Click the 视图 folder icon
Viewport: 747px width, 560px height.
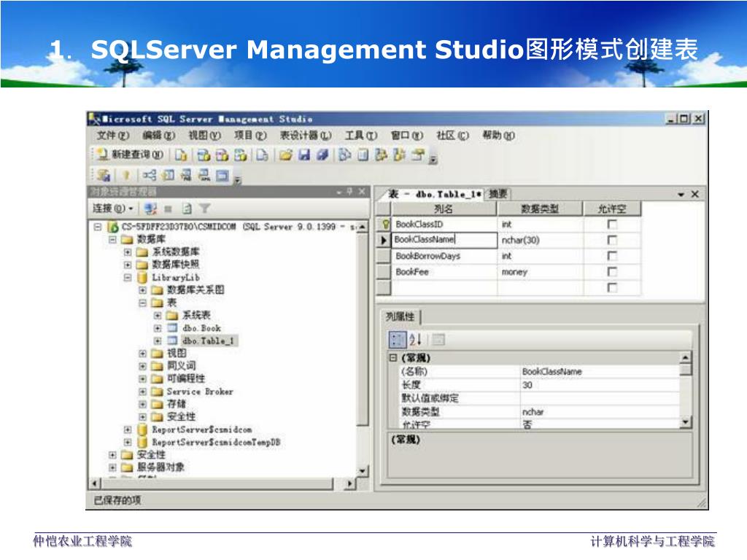[158, 354]
